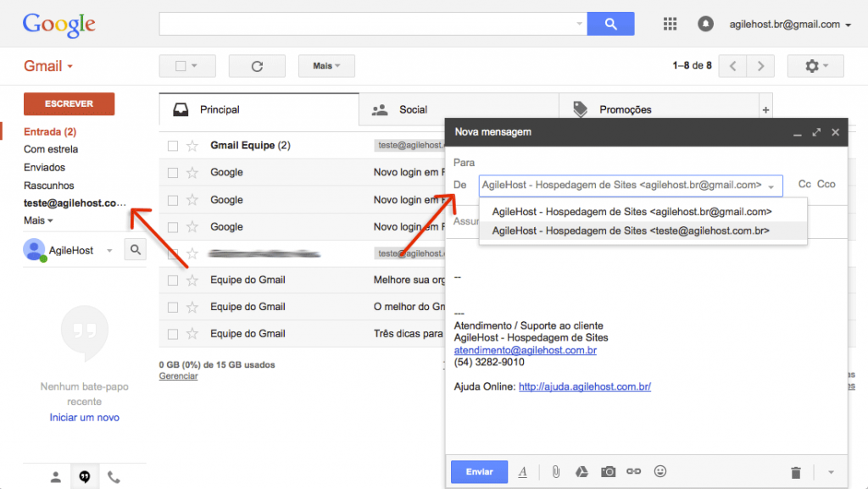Expand the compose window to full screen

tap(816, 132)
